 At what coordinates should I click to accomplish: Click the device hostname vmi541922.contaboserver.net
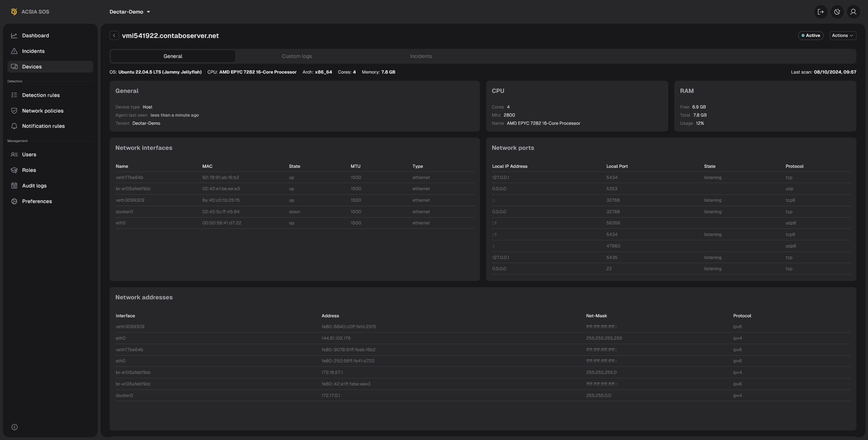coord(170,36)
